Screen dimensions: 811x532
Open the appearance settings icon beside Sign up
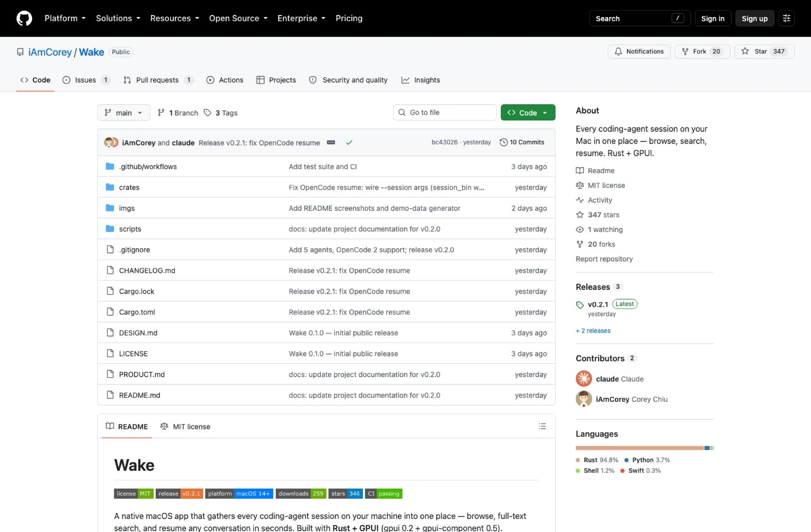[x=786, y=18]
